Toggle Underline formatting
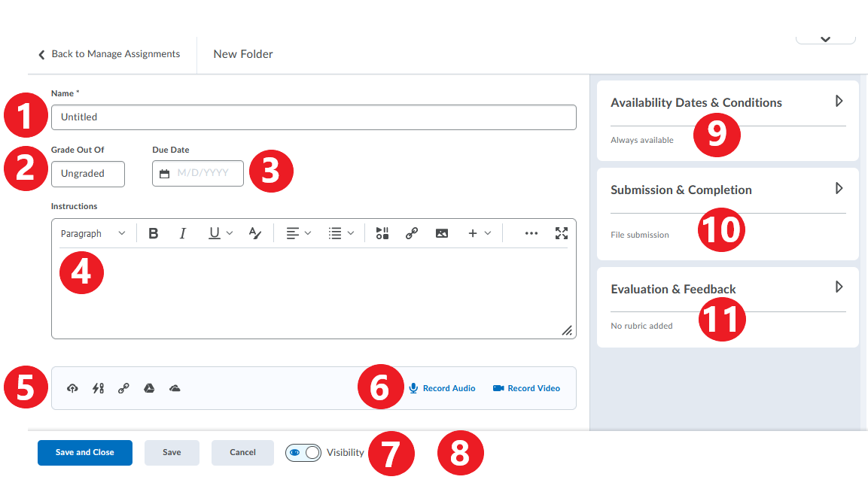 click(213, 233)
